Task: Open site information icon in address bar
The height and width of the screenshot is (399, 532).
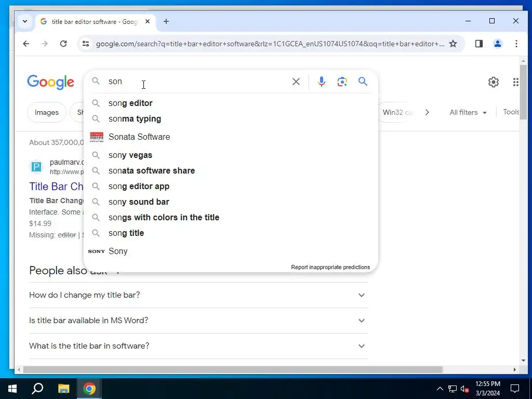Action: 86,44
